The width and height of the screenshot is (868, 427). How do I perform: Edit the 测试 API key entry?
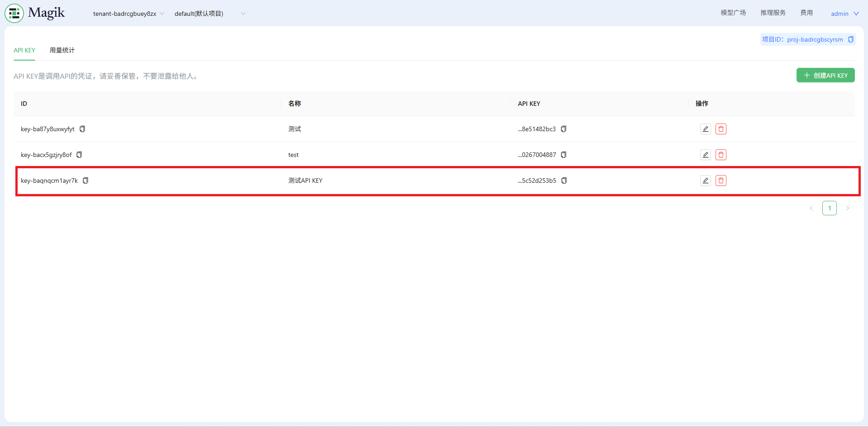coord(705,129)
